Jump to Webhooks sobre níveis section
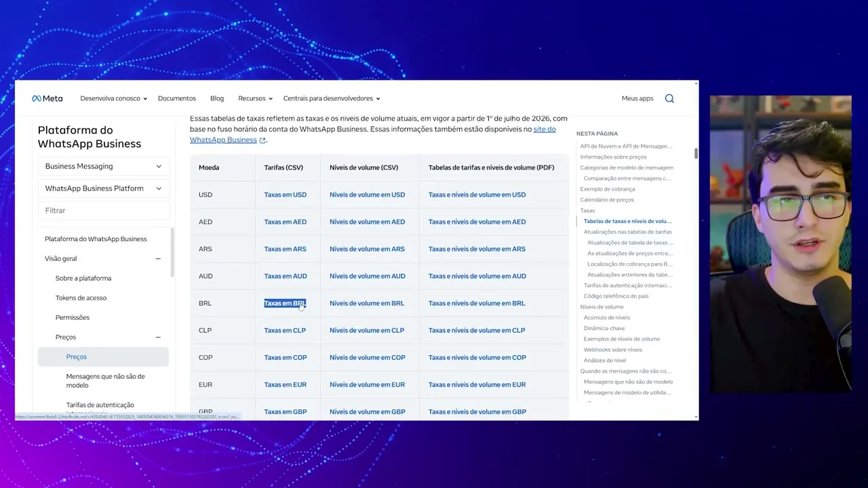This screenshot has width=868, height=488. 613,350
